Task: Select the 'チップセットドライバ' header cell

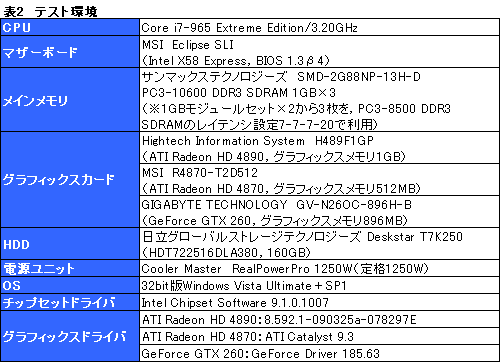Action: pos(70,303)
